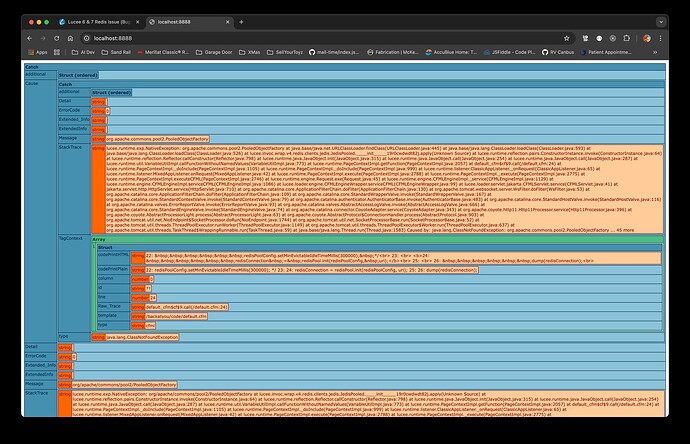Collapse the Struct header inside the Array

coord(379,248)
